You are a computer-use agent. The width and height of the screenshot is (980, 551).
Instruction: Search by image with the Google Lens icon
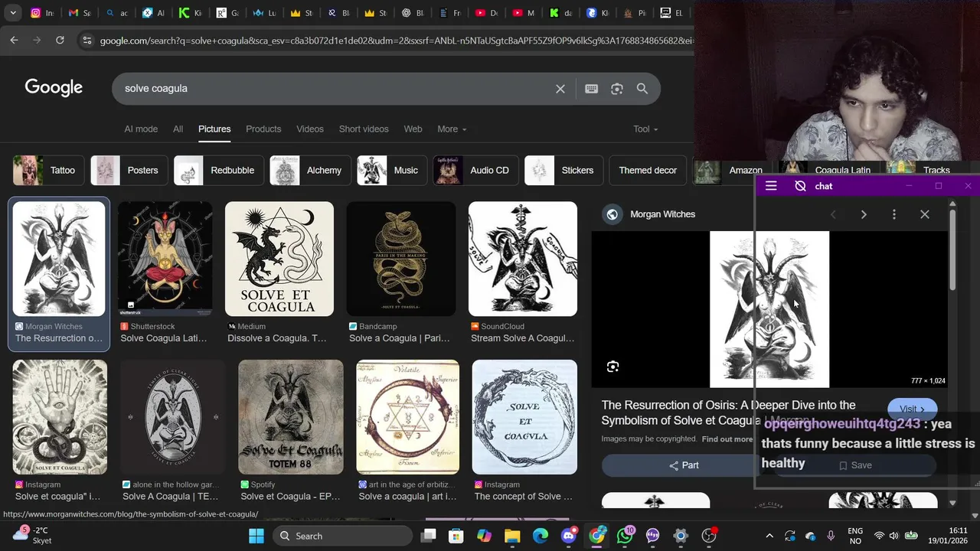[x=617, y=89]
